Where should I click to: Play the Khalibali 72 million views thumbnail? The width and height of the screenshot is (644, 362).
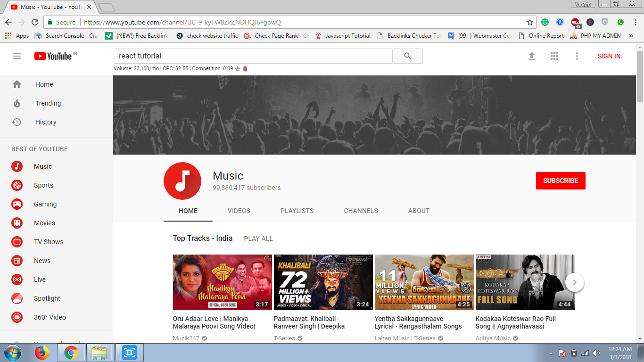[x=323, y=282]
